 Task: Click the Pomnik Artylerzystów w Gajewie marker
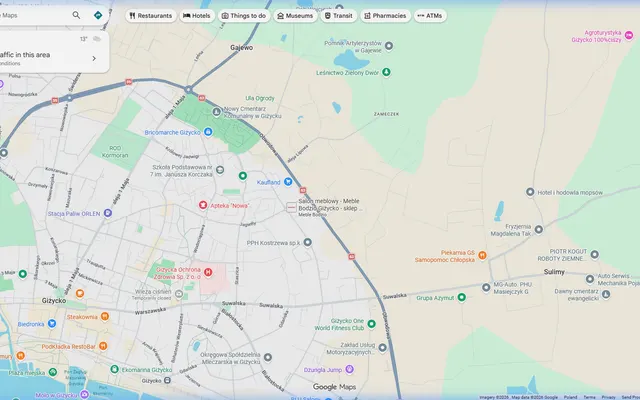point(389,46)
